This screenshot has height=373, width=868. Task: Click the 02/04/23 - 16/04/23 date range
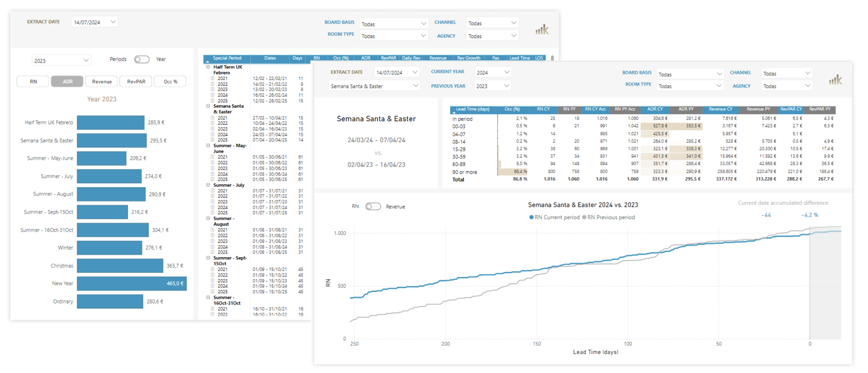click(376, 165)
